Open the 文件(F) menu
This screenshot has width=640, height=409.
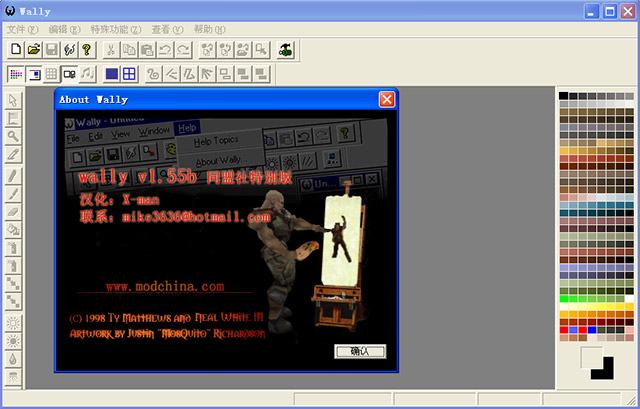click(23, 29)
